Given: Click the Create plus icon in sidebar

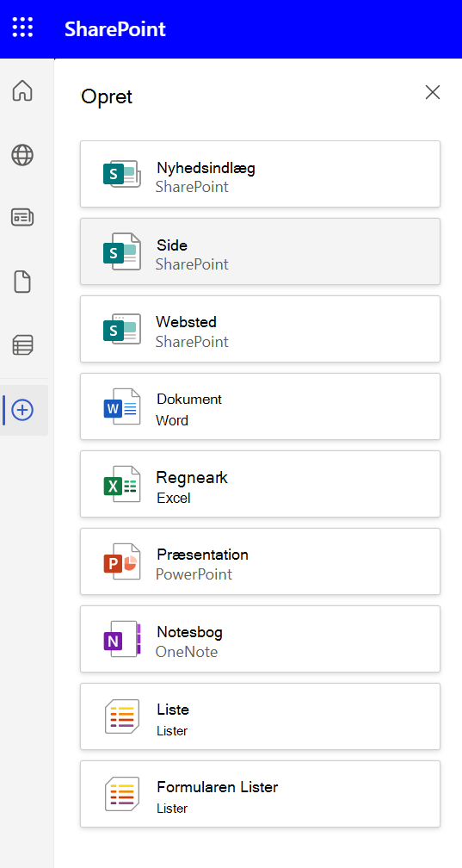Looking at the screenshot, I should coord(22,410).
